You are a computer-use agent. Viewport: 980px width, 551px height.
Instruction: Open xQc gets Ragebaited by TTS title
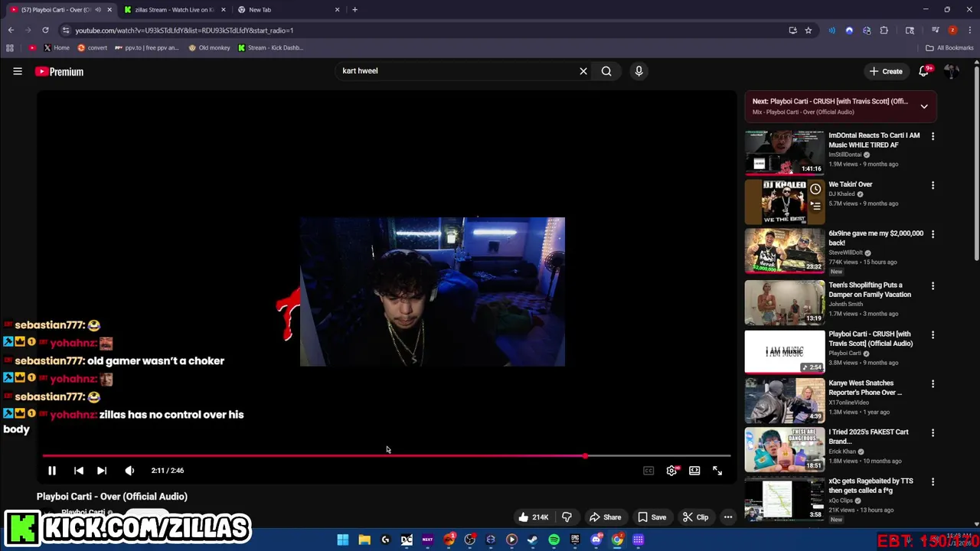(871, 486)
